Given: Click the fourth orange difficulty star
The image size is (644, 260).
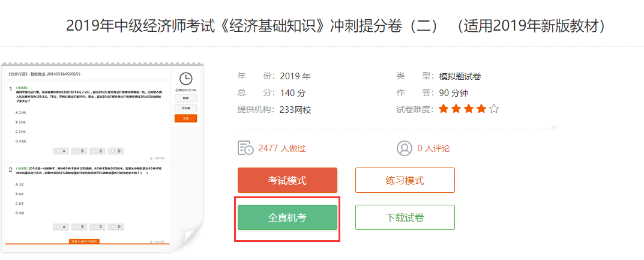Looking at the screenshot, I should click(x=481, y=109).
